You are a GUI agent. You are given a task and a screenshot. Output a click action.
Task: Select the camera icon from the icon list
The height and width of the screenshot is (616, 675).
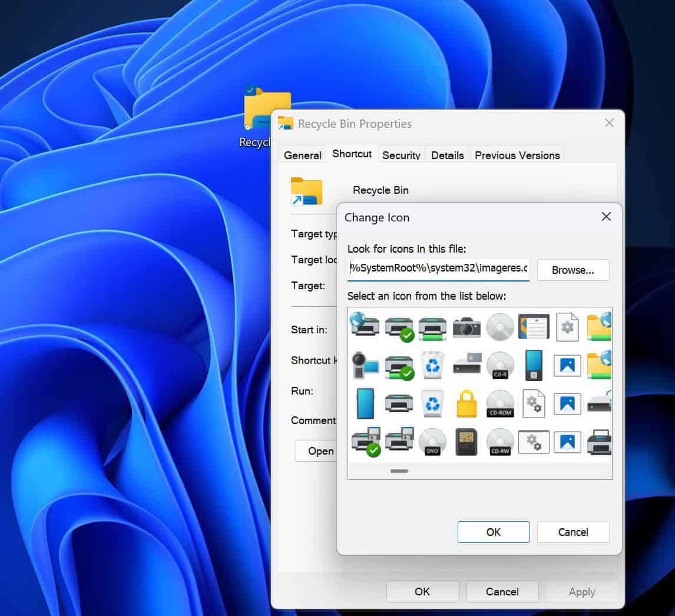pyautogui.click(x=466, y=327)
